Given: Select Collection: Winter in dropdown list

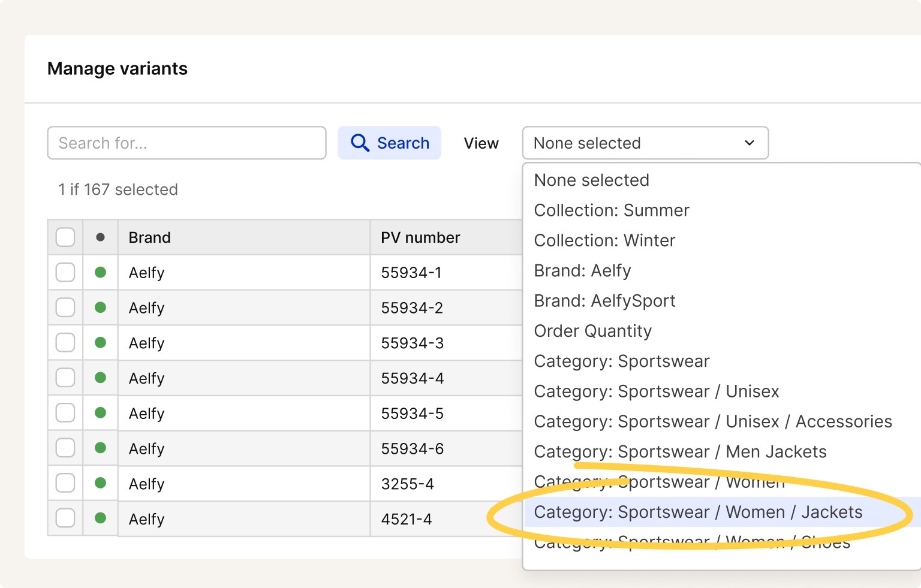Looking at the screenshot, I should click(604, 240).
